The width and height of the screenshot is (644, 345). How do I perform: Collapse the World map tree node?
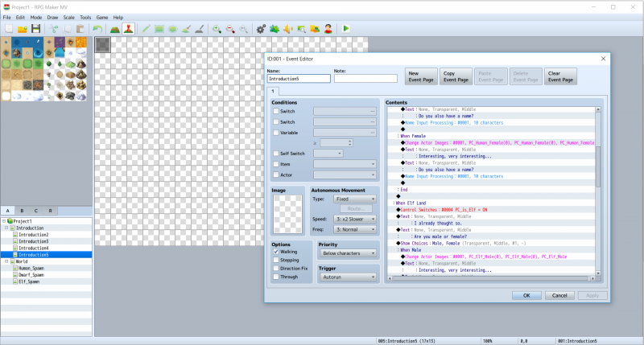click(x=6, y=261)
